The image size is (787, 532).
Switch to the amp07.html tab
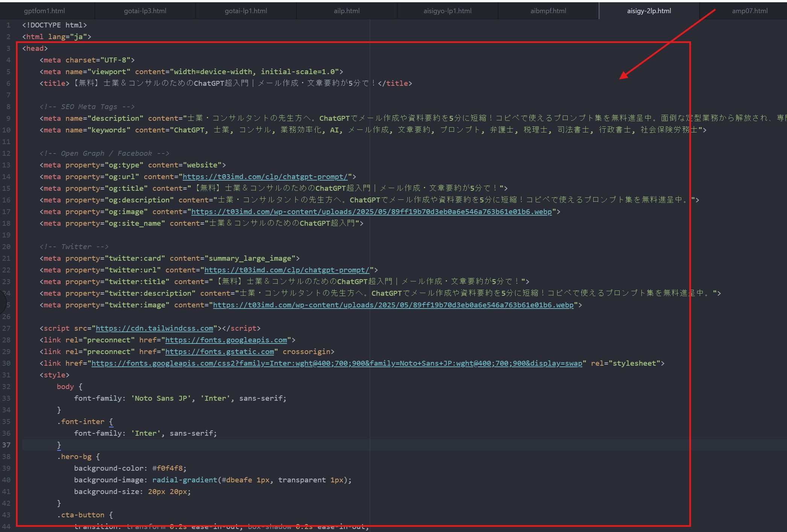[x=750, y=11]
